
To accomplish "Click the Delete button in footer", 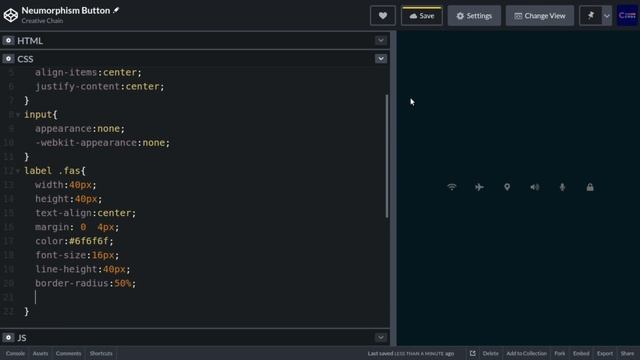I will [x=490, y=353].
